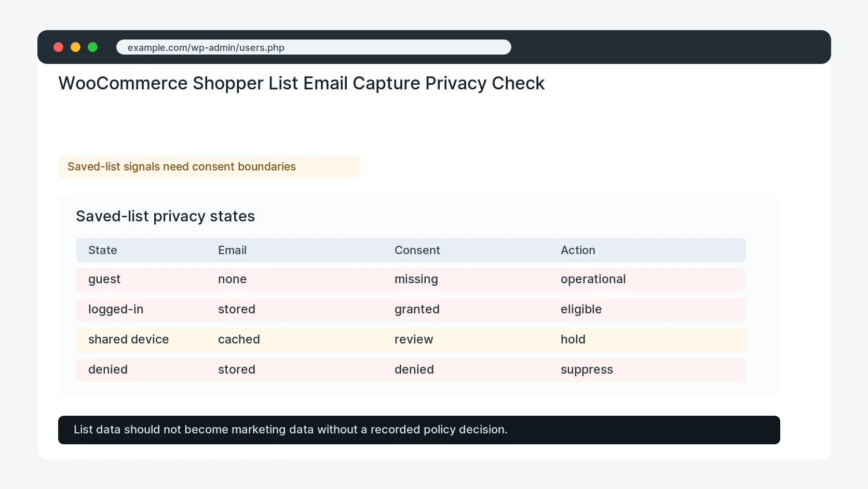Click the 'Consent' column header
The width and height of the screenshot is (868, 489).
pos(417,250)
